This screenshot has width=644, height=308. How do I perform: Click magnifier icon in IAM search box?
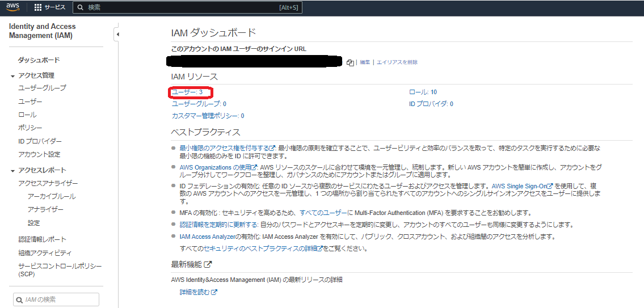19,300
